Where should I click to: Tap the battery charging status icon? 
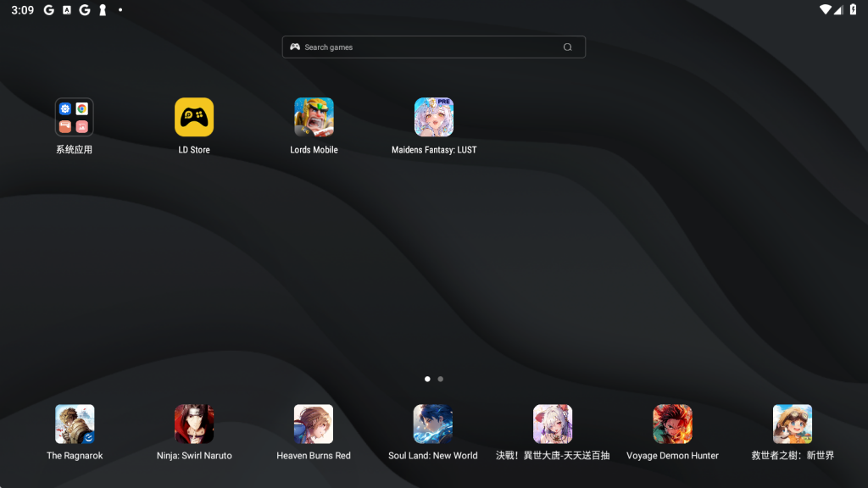point(853,9)
